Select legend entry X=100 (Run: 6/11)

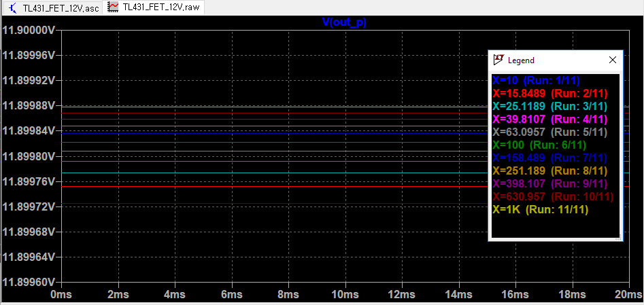(x=539, y=145)
